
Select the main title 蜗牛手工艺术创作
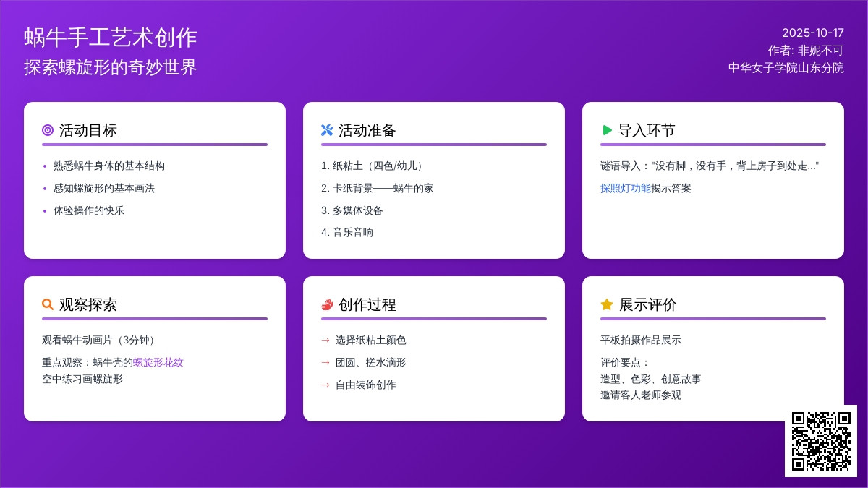(x=110, y=38)
